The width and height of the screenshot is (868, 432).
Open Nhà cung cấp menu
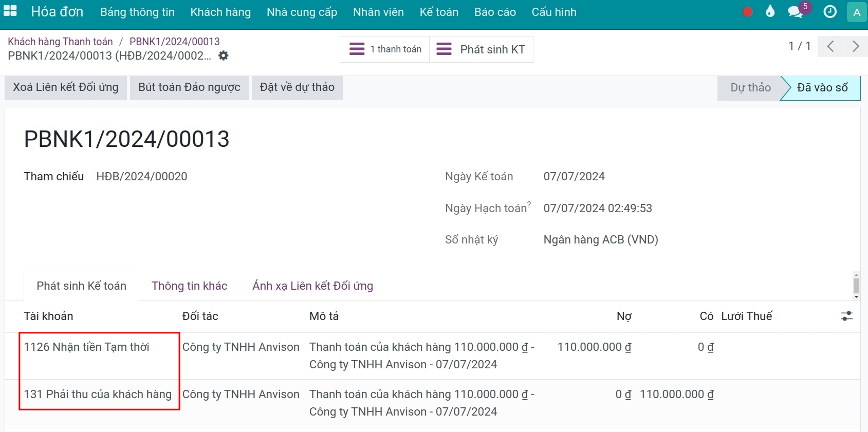pyautogui.click(x=302, y=12)
